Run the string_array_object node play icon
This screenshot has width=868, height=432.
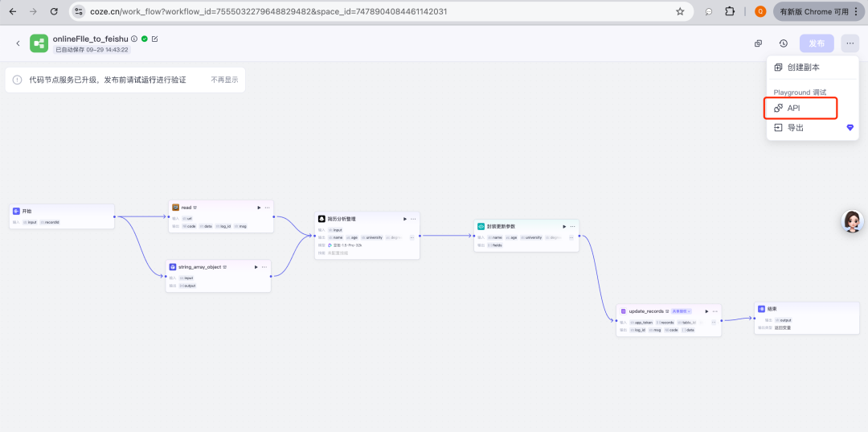[256, 267]
